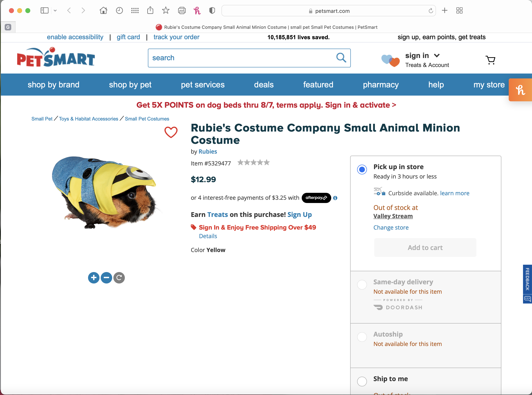Image resolution: width=532 pixels, height=395 pixels.
Task: Open the Honey extension icon in toolbar
Action: click(197, 11)
